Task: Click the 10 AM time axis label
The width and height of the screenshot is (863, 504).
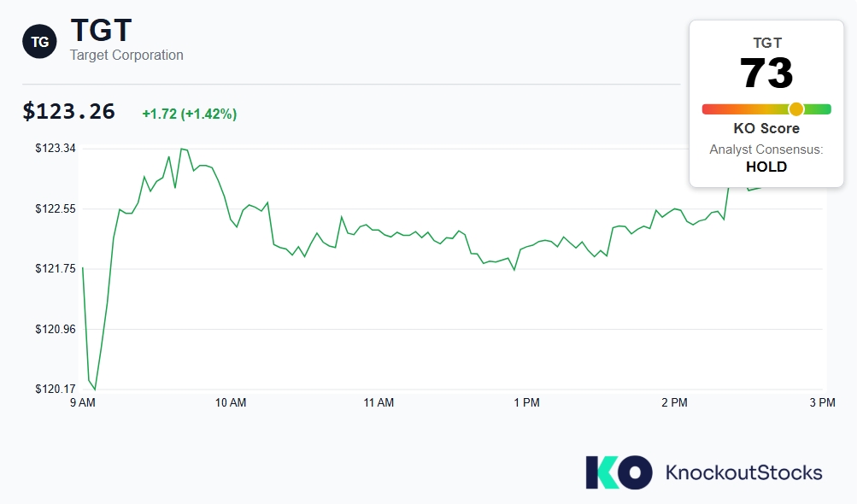Action: [231, 402]
